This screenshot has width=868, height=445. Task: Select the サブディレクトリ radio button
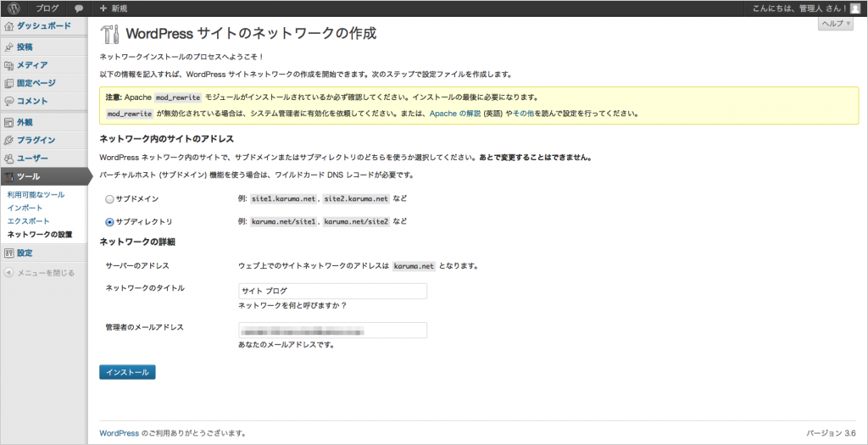[109, 222]
